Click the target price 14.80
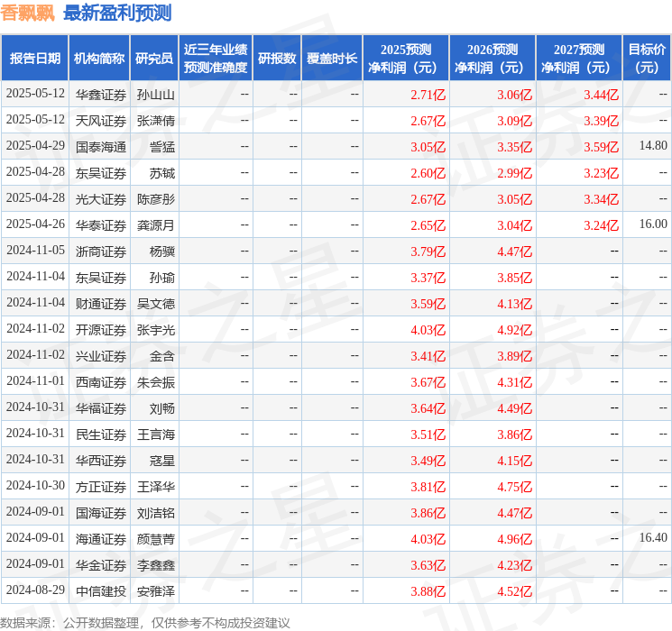Viewport: 672px width, 631px height. coord(653,145)
